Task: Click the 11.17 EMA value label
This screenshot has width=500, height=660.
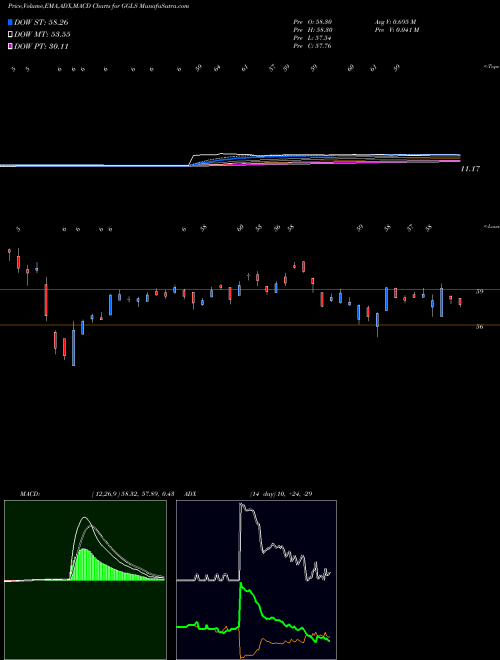Action: [x=470, y=169]
